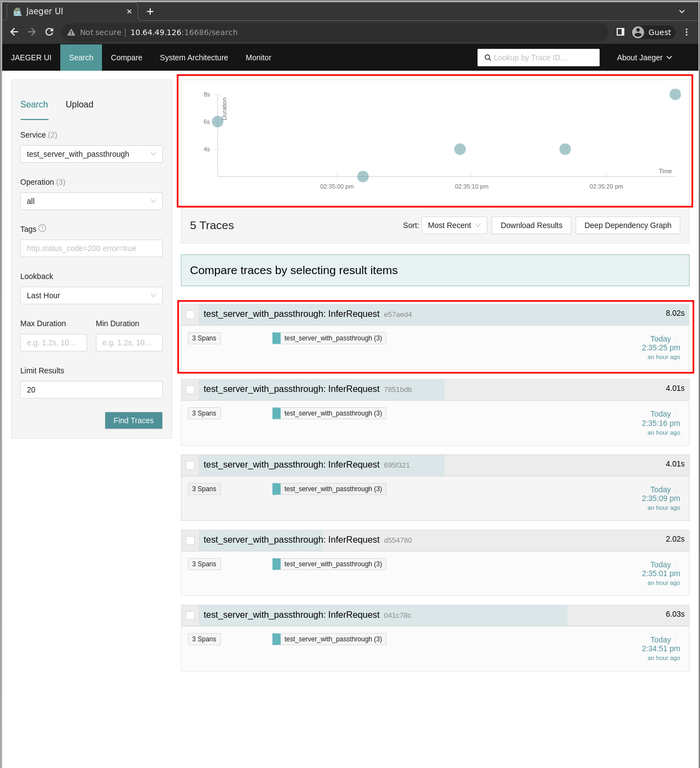This screenshot has width=700, height=768.
Task: Click the 2:34:51 pm timestamp
Action: point(661,648)
